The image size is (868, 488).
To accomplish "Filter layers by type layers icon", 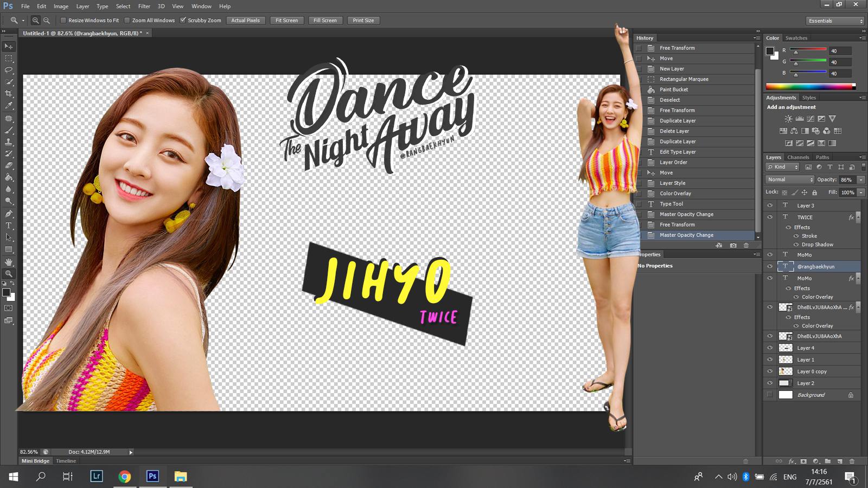I will coord(830,167).
